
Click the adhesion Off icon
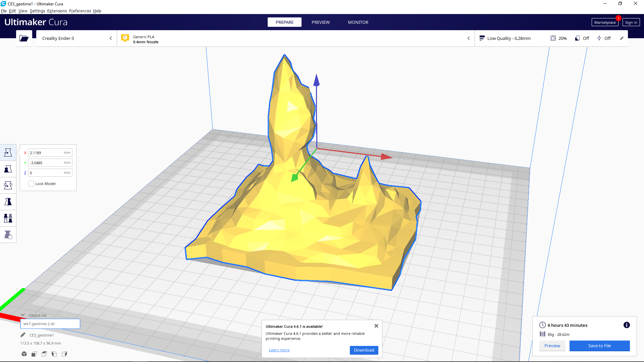tap(599, 38)
